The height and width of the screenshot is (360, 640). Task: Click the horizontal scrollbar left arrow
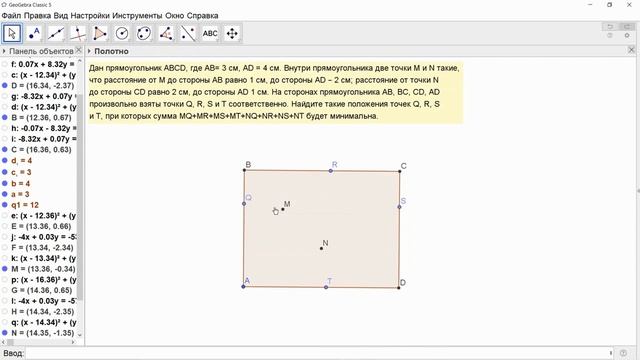click(4, 342)
